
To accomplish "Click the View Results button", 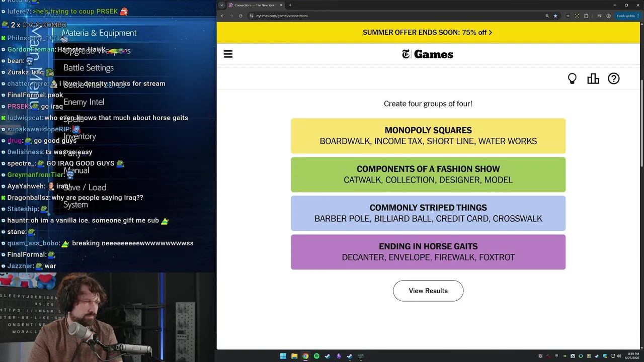I will coord(428,291).
